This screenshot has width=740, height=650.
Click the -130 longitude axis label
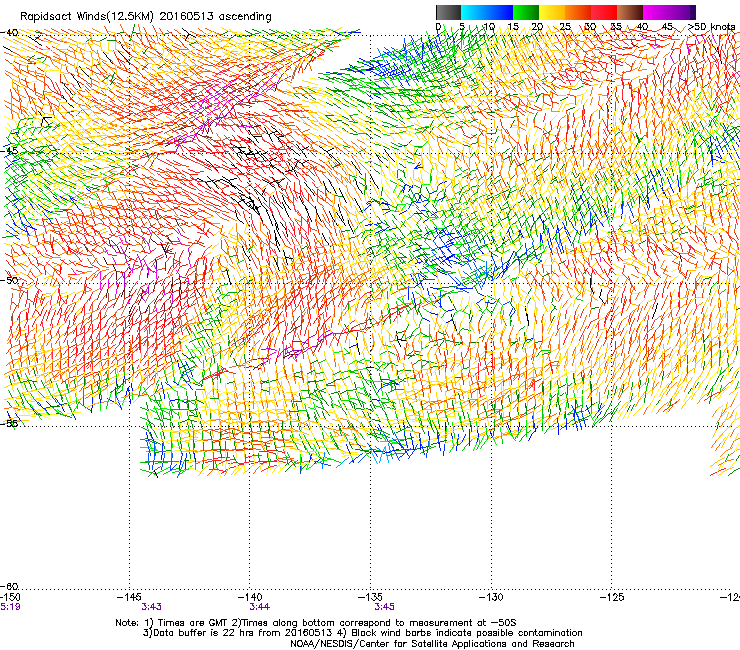(491, 597)
